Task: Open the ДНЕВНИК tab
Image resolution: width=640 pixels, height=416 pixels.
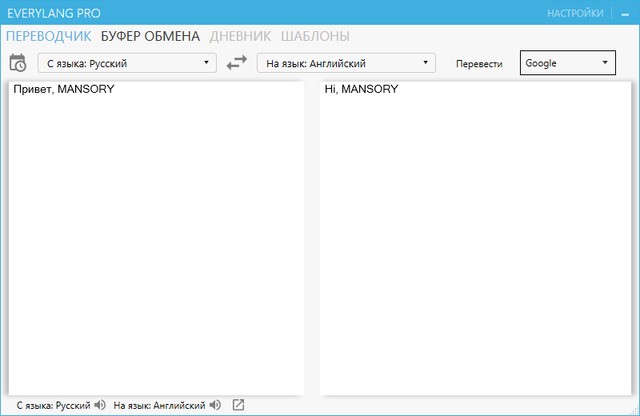Action: pos(240,36)
